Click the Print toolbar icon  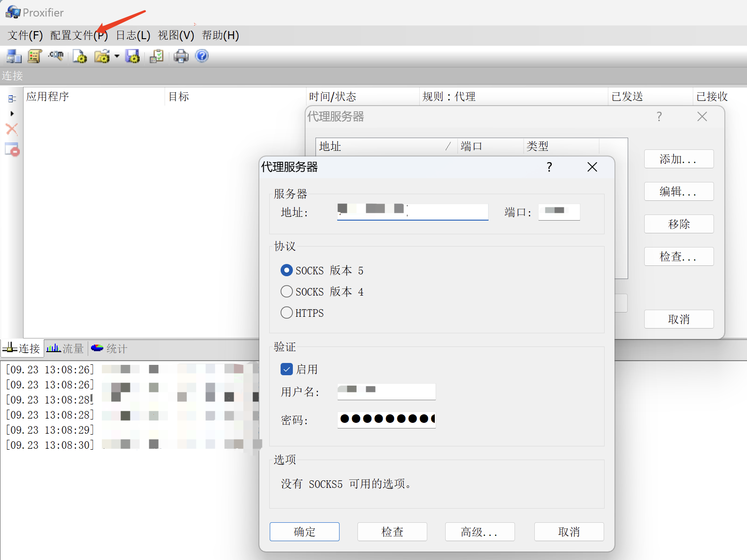pyautogui.click(x=181, y=56)
